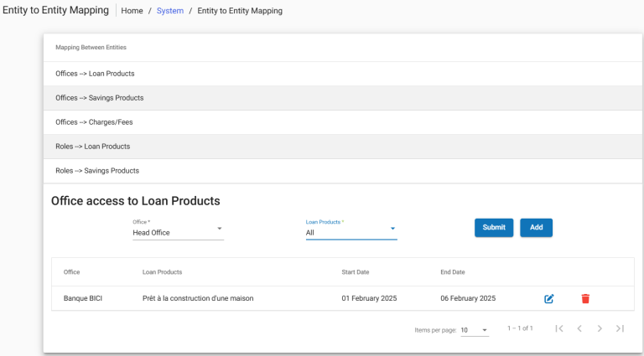Image resolution: width=644 pixels, height=356 pixels.
Task: Follow the System breadcrumb link
Action: 169,11
